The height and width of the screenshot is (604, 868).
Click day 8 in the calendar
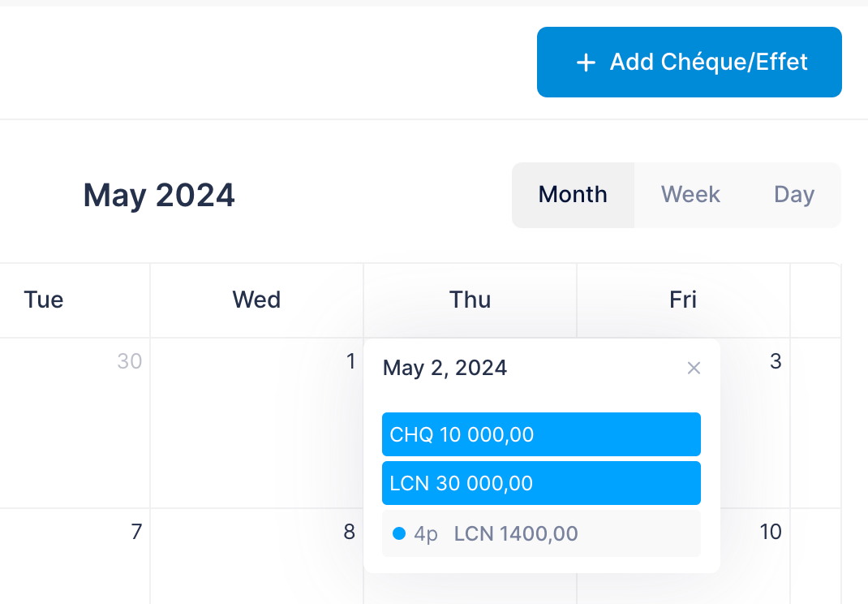click(x=349, y=532)
